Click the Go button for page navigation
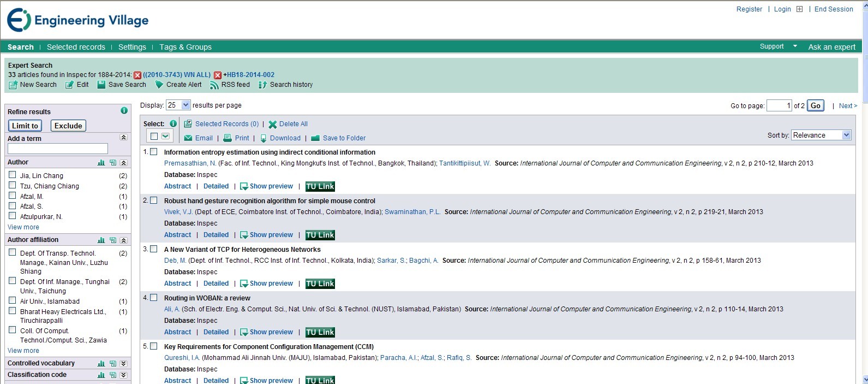The height and width of the screenshot is (384, 868). click(x=816, y=105)
